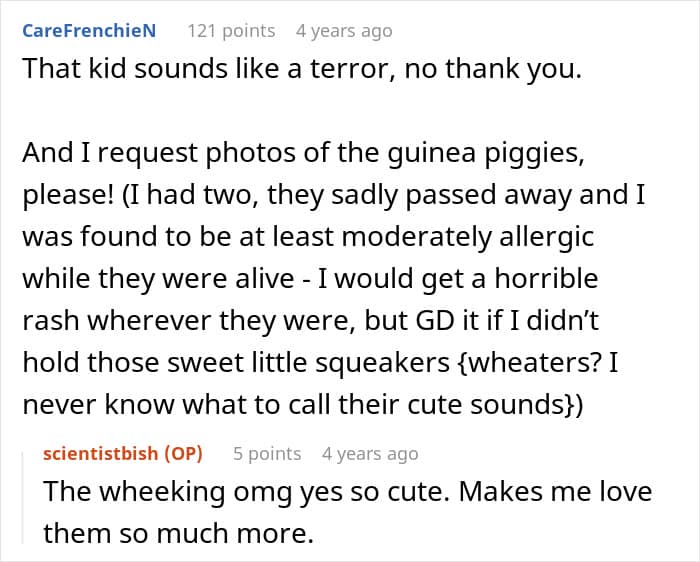Click the word 'allergic' in the comment
The image size is (700, 562).
(547, 237)
